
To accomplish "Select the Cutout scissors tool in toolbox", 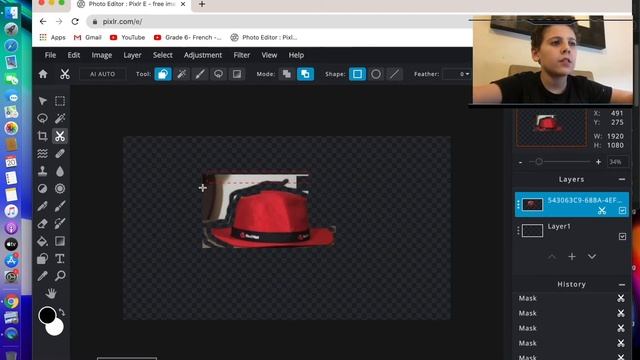I will coord(60,136).
